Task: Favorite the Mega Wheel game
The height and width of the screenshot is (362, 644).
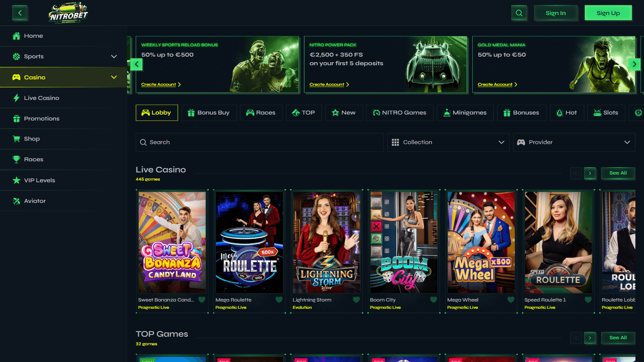Action: (x=511, y=299)
